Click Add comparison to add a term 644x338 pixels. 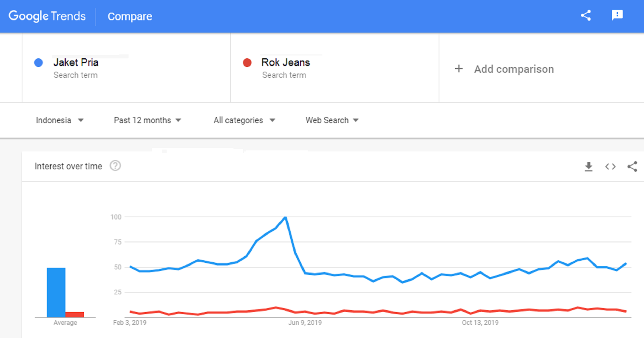point(513,69)
